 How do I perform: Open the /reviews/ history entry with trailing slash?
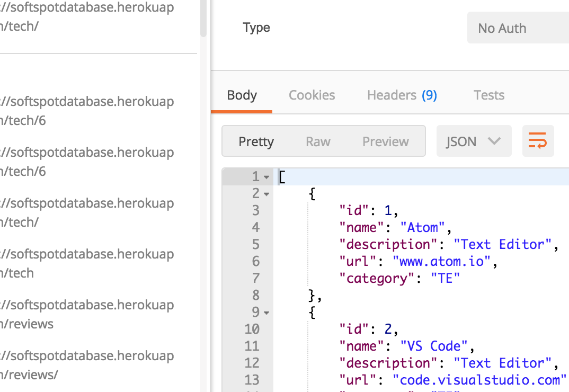coord(87,365)
